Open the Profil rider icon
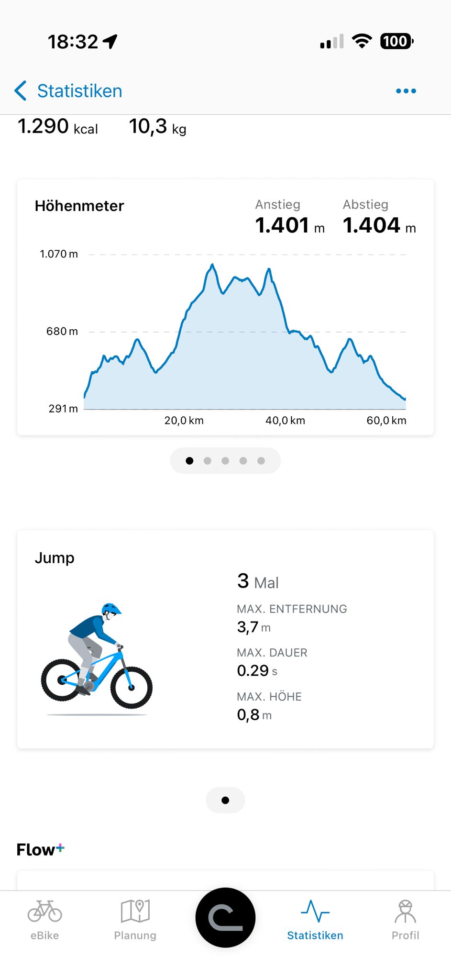Image resolution: width=451 pixels, height=980 pixels. coord(406,911)
